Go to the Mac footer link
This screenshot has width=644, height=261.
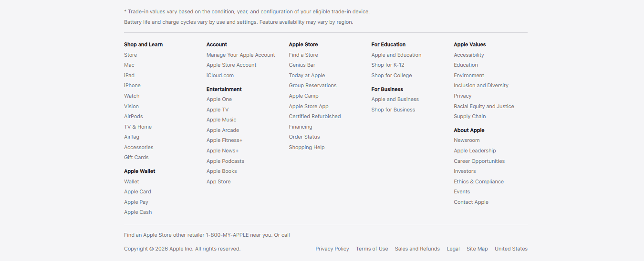click(x=129, y=65)
